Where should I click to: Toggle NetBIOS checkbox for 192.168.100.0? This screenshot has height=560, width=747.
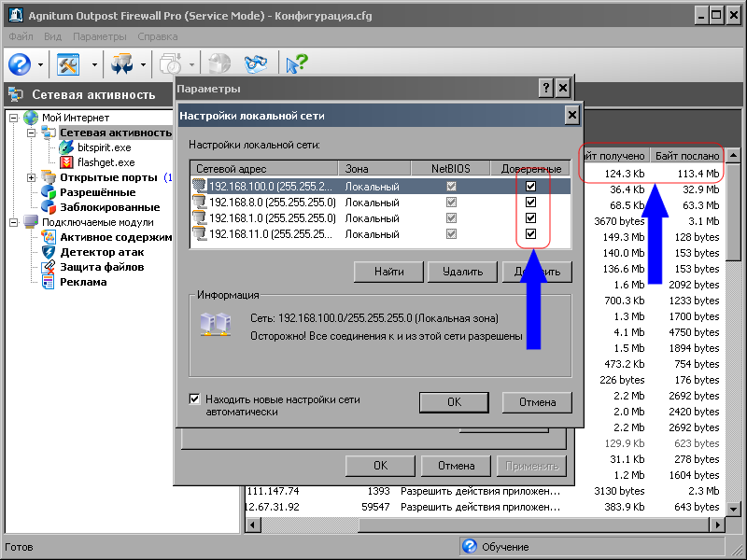(x=451, y=186)
